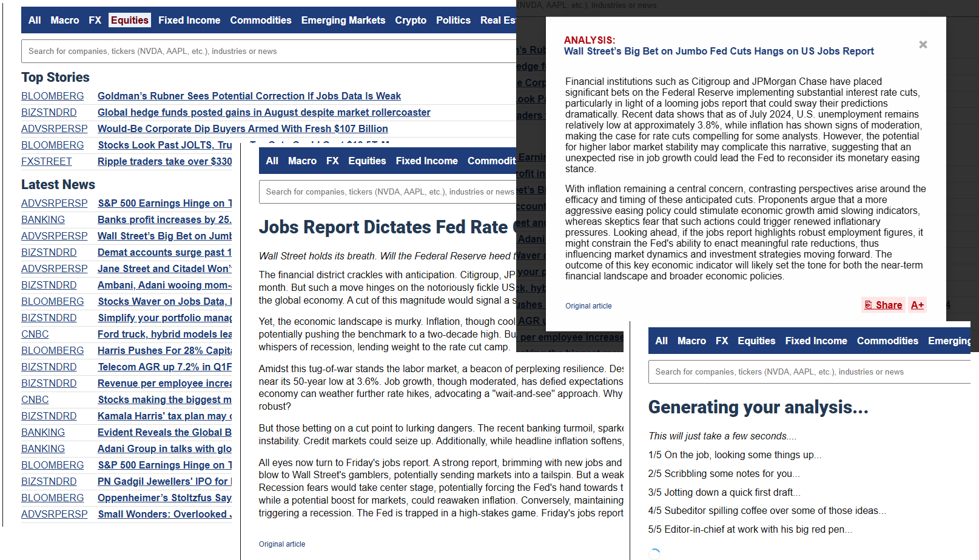Read Would-Be Corporate Dip Buyers article
Screen dimensions: 979x560
click(242, 128)
